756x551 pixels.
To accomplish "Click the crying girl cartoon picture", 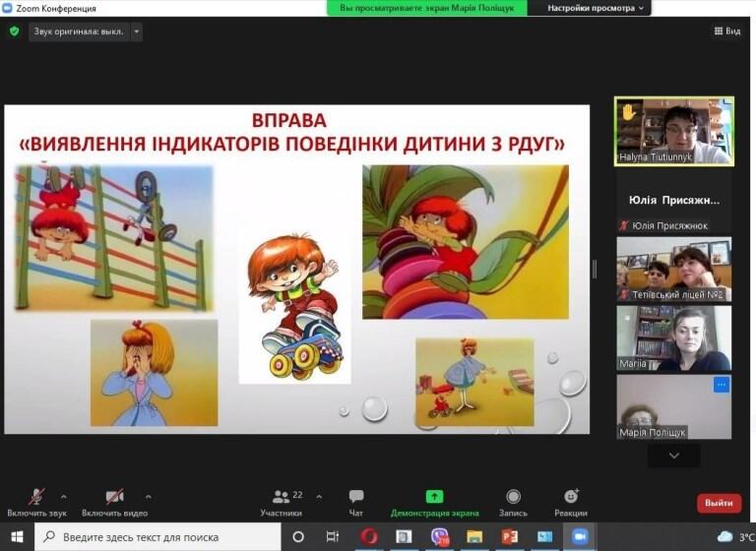I will (x=154, y=373).
